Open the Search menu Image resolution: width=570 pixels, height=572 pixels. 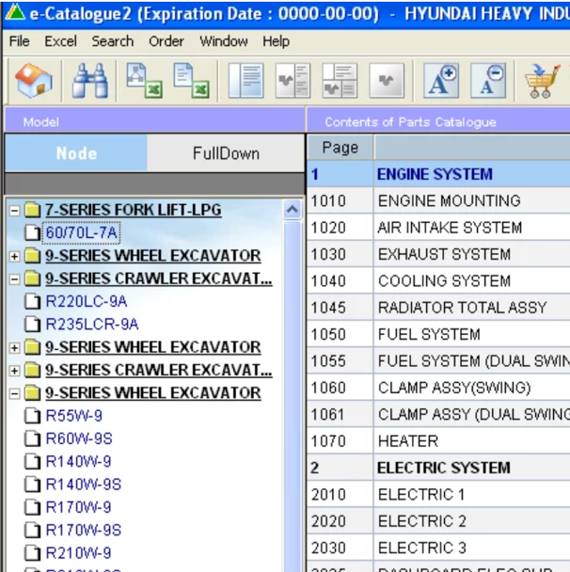[112, 41]
